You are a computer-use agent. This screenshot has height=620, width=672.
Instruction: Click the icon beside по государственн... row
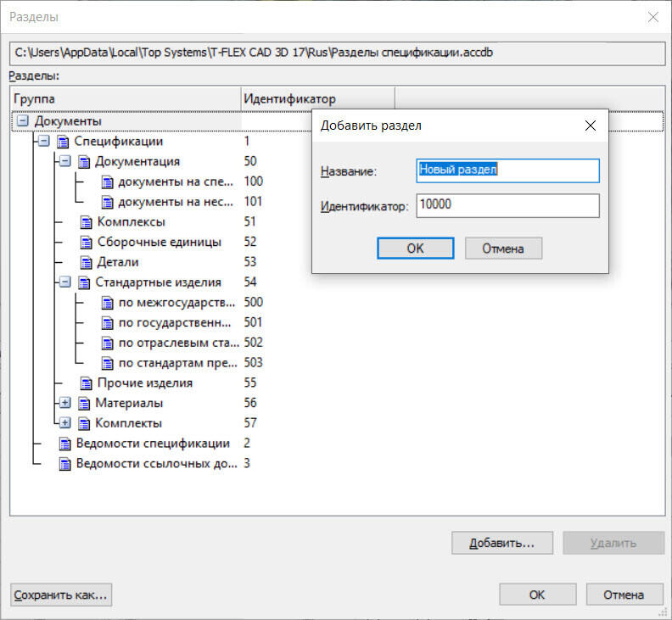pyautogui.click(x=107, y=323)
